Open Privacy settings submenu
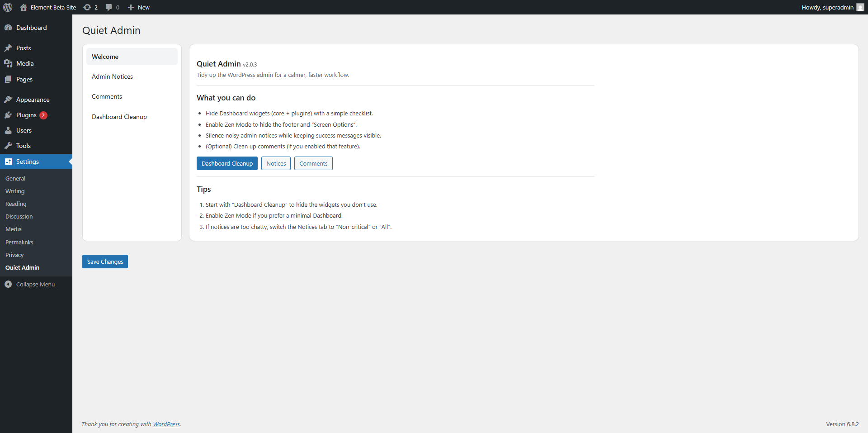The height and width of the screenshot is (433, 868). pyautogui.click(x=14, y=255)
